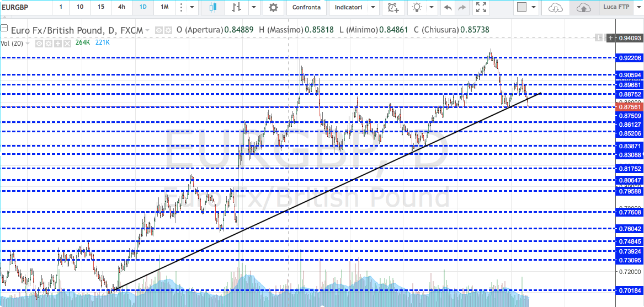Expand more timeframe intervals dropdown

pos(191,7)
